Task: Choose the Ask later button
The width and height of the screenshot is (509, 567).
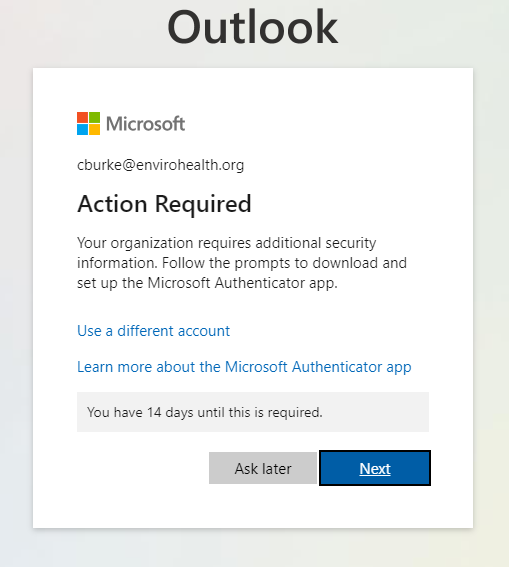Action: (x=263, y=468)
